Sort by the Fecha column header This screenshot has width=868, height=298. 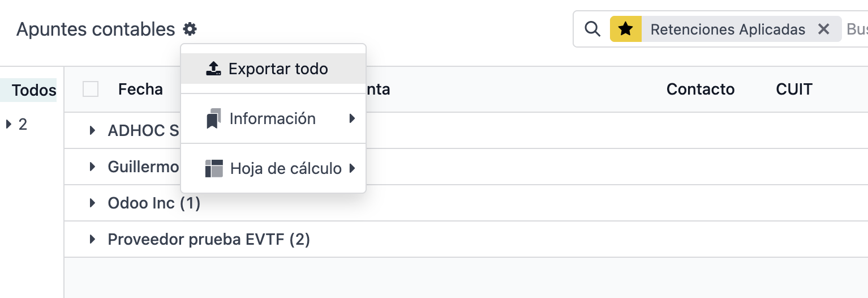click(140, 89)
